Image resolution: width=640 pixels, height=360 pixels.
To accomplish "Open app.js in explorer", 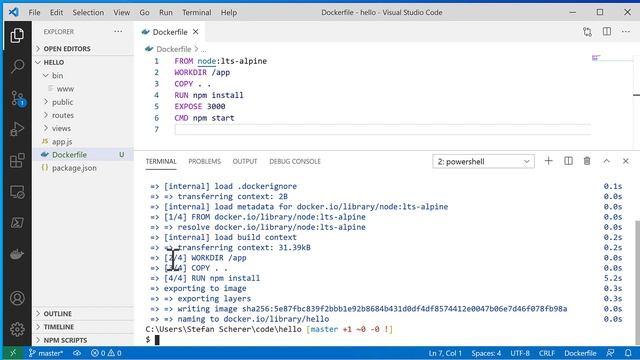I will coord(83,142).
